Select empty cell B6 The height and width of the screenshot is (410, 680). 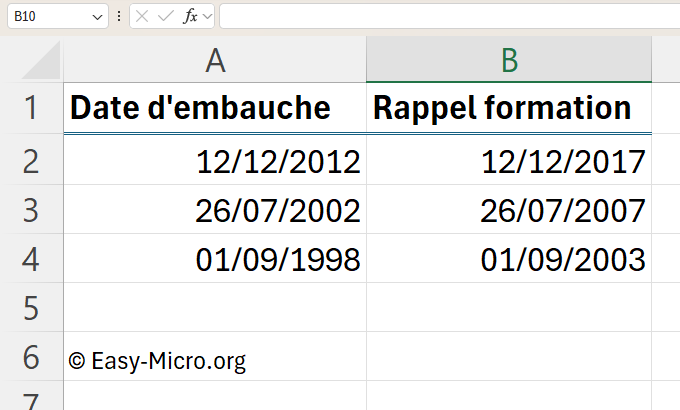coord(509,357)
